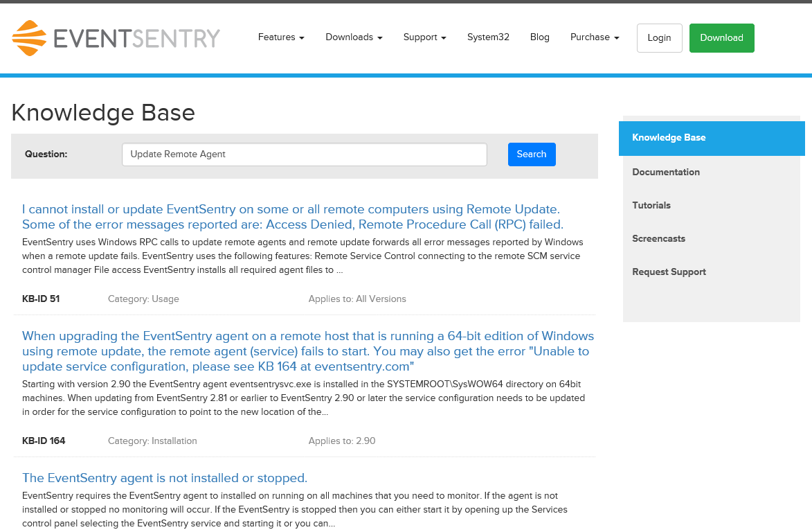812x532 pixels.
Task: Click the 'Category: Installation' text
Action: [152, 441]
